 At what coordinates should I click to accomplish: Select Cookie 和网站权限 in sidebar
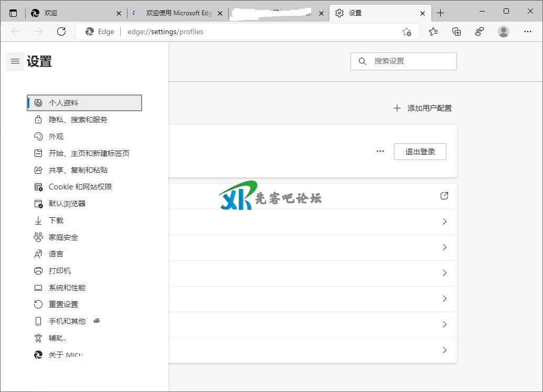[80, 187]
